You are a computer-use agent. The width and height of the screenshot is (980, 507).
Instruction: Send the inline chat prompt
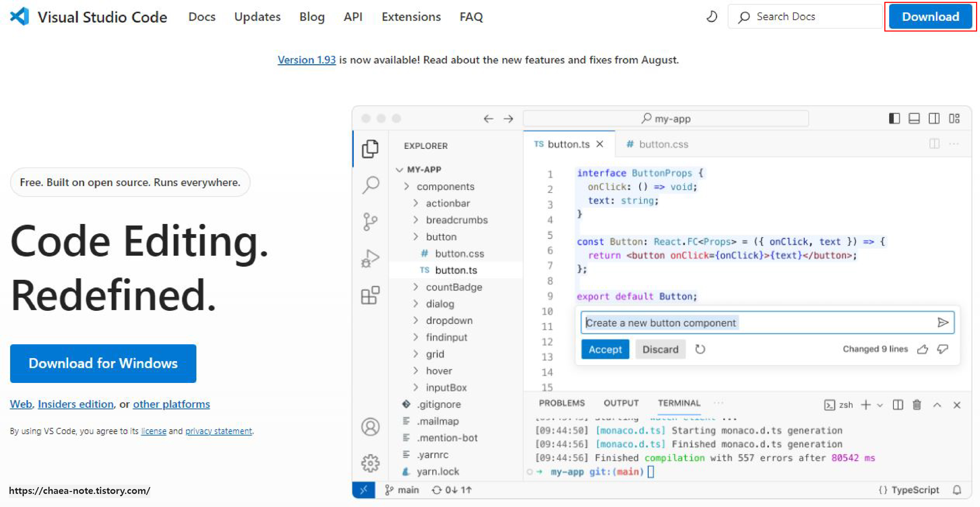pos(943,323)
